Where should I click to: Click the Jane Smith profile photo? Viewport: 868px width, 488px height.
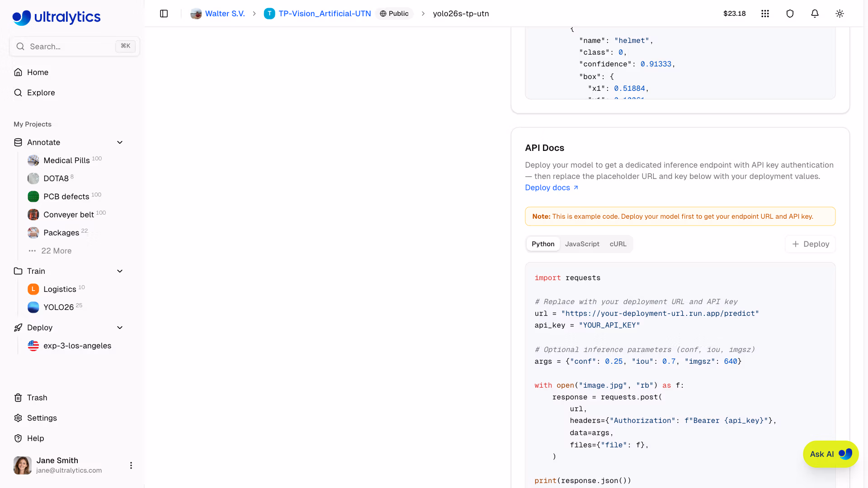(23, 465)
